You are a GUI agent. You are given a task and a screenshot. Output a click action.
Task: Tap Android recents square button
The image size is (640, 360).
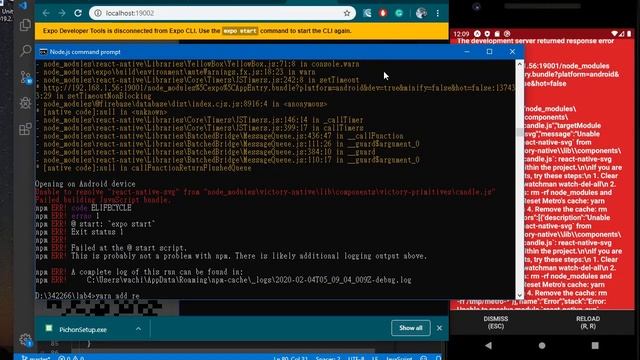point(595,345)
